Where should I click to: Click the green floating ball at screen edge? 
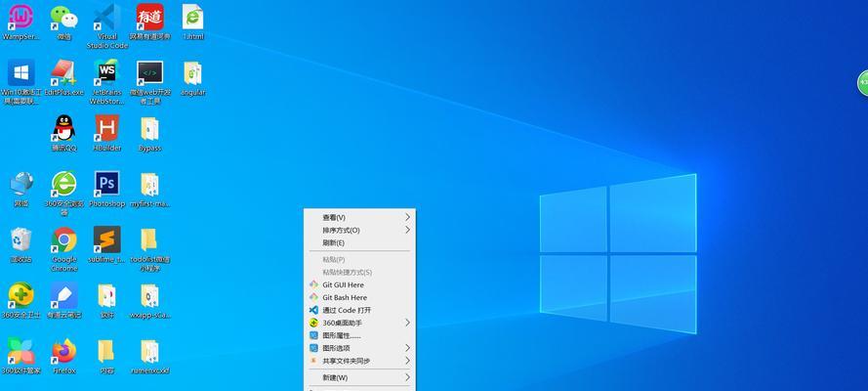(x=862, y=83)
